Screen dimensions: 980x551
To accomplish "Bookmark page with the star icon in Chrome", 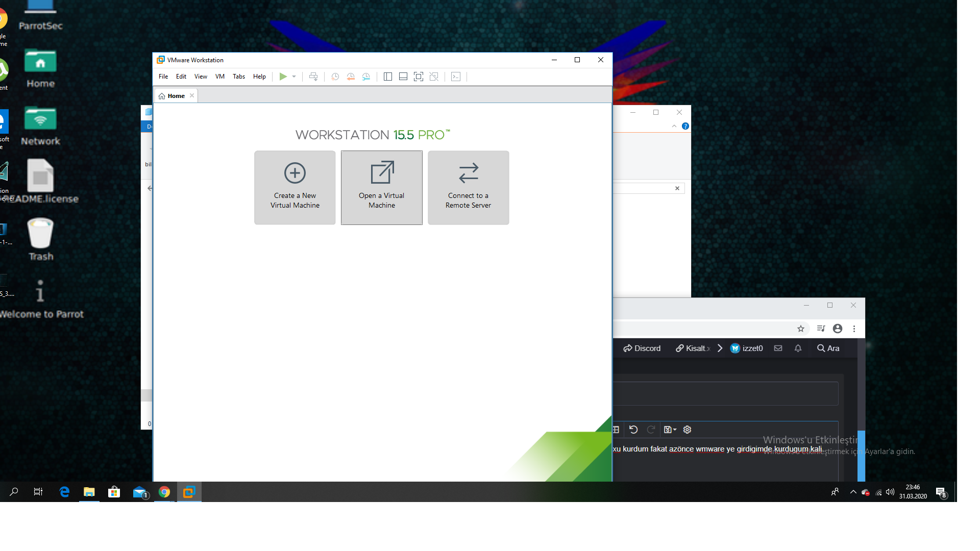I will pos(801,329).
